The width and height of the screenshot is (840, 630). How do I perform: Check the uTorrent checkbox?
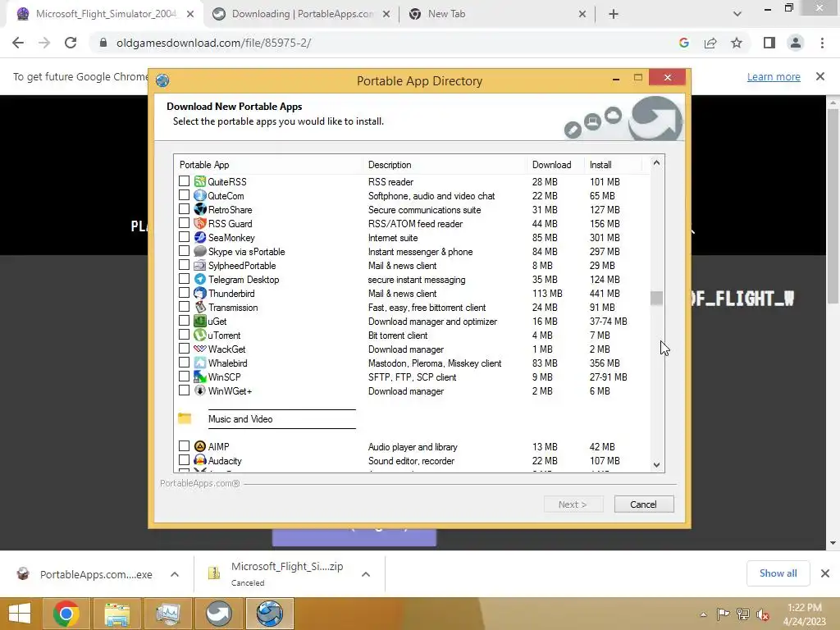point(184,335)
